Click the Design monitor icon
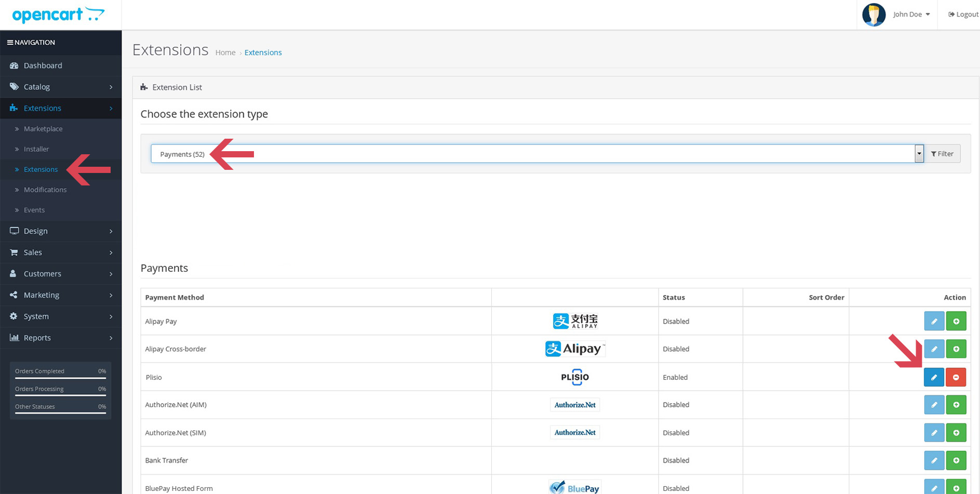The height and width of the screenshot is (494, 980). coord(14,231)
